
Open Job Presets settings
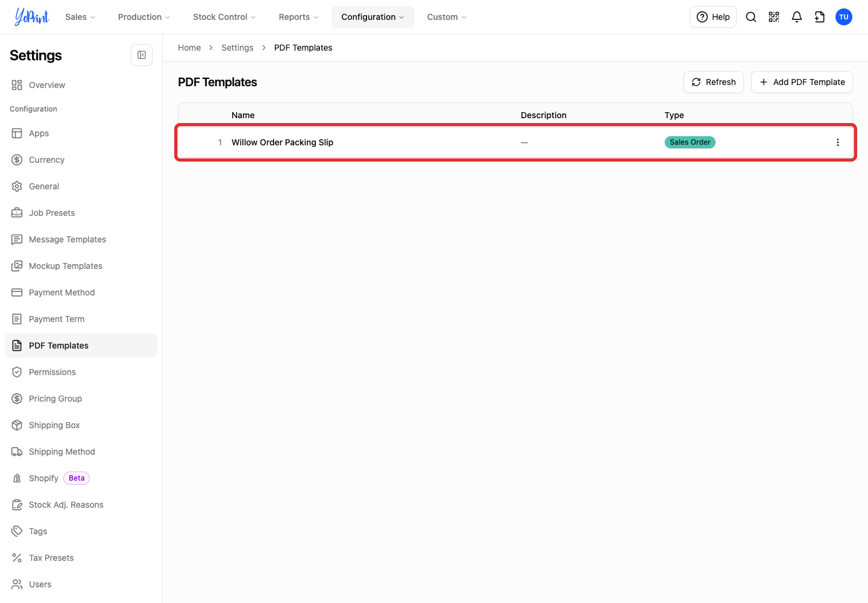coord(81,213)
